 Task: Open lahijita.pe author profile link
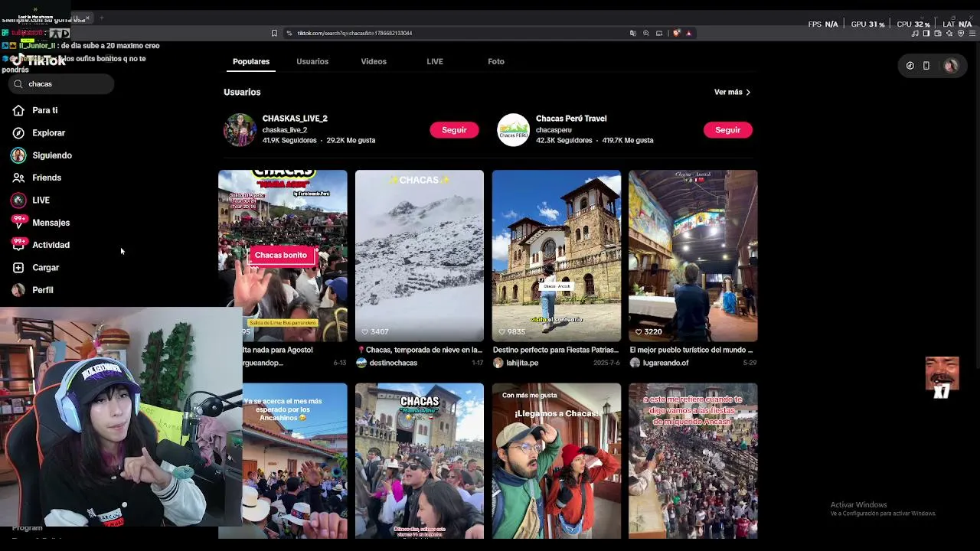pyautogui.click(x=522, y=363)
